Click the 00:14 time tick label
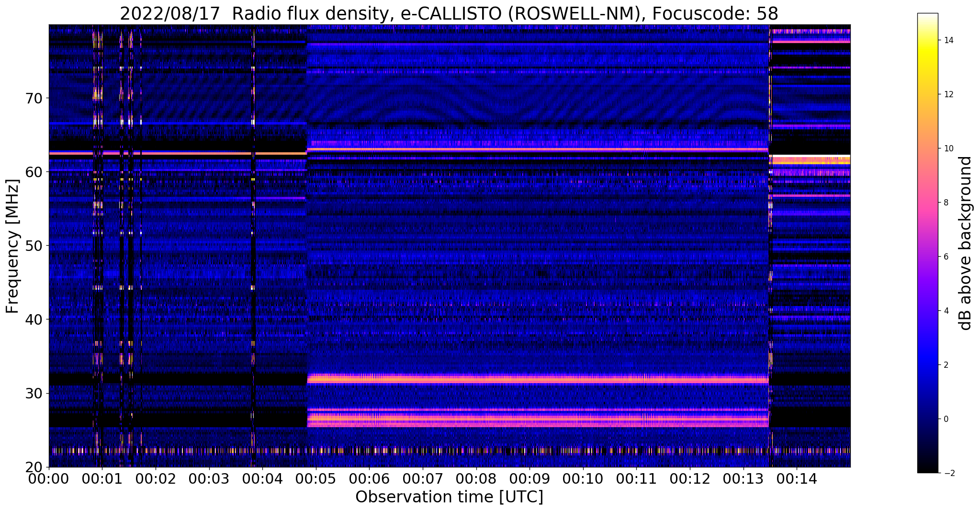Image resolution: width=980 pixels, height=511 pixels. (x=797, y=479)
